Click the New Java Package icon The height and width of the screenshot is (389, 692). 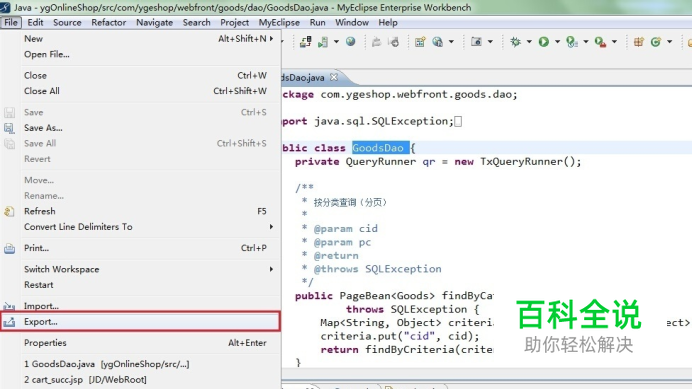639,42
